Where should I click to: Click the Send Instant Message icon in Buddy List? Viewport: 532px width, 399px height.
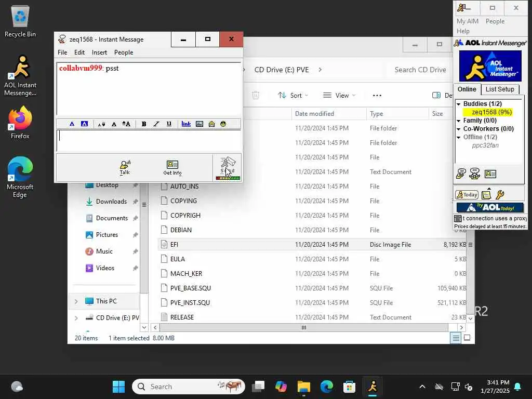click(461, 174)
